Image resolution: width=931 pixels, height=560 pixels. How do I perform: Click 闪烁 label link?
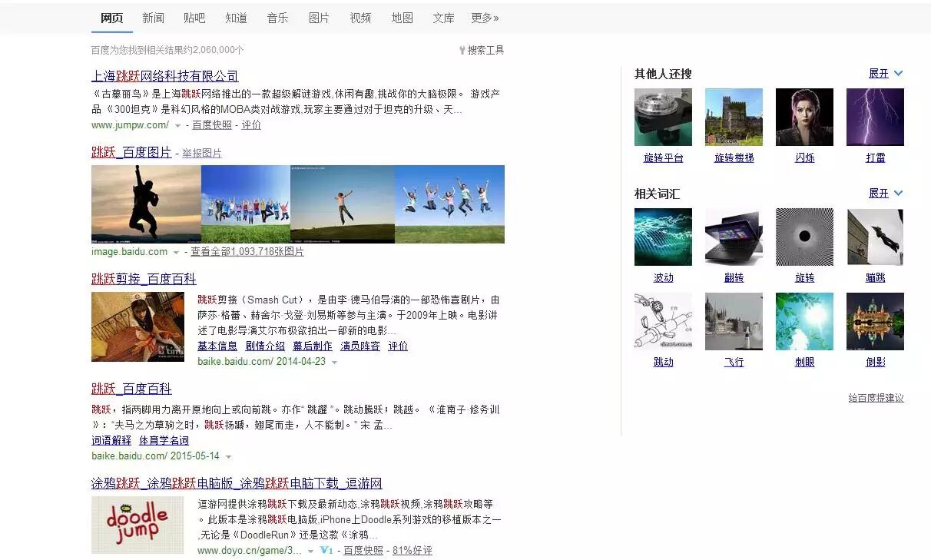click(x=804, y=157)
